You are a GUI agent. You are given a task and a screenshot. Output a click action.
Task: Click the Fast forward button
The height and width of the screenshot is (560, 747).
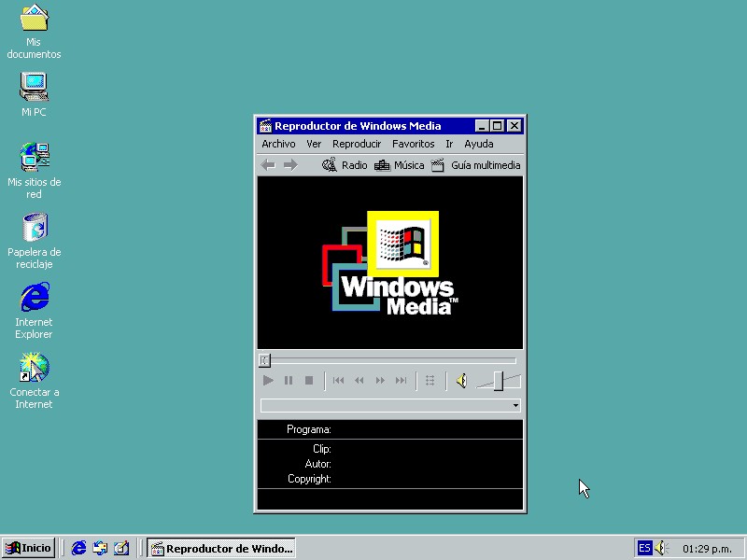pyautogui.click(x=380, y=381)
